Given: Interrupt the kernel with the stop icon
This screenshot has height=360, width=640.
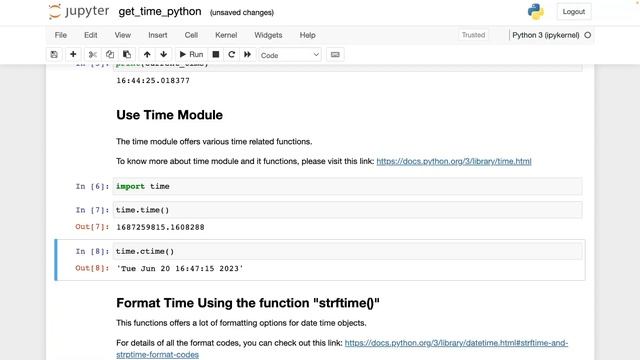Looking at the screenshot, I should pos(216,55).
